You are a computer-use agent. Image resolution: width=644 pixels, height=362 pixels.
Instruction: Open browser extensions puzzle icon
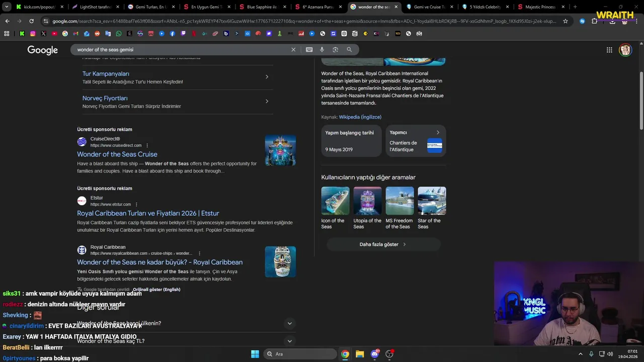pos(594,21)
